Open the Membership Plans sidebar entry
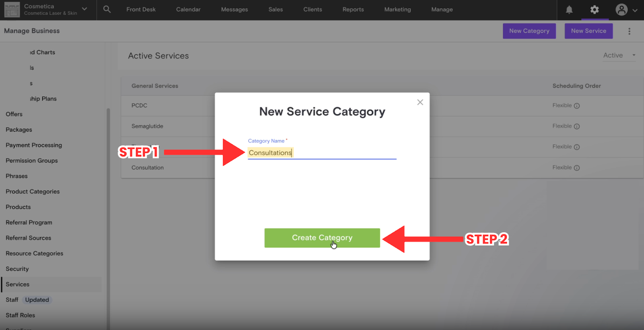The image size is (644, 330). (43, 99)
